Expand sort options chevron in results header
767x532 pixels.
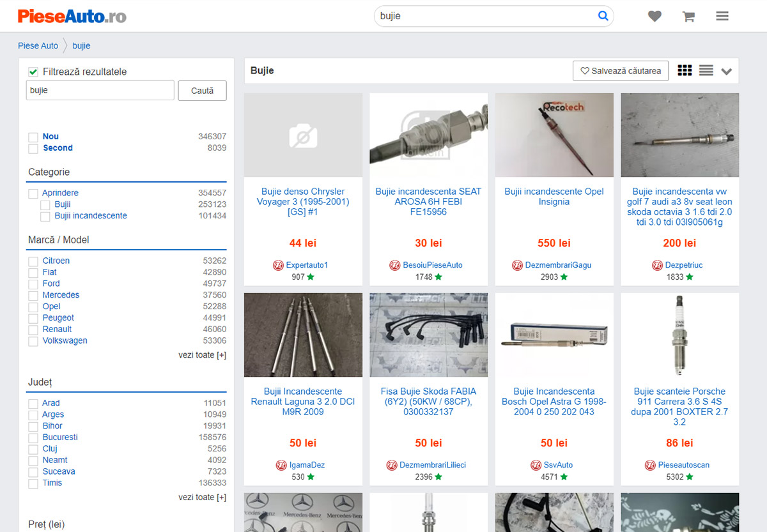pos(726,72)
